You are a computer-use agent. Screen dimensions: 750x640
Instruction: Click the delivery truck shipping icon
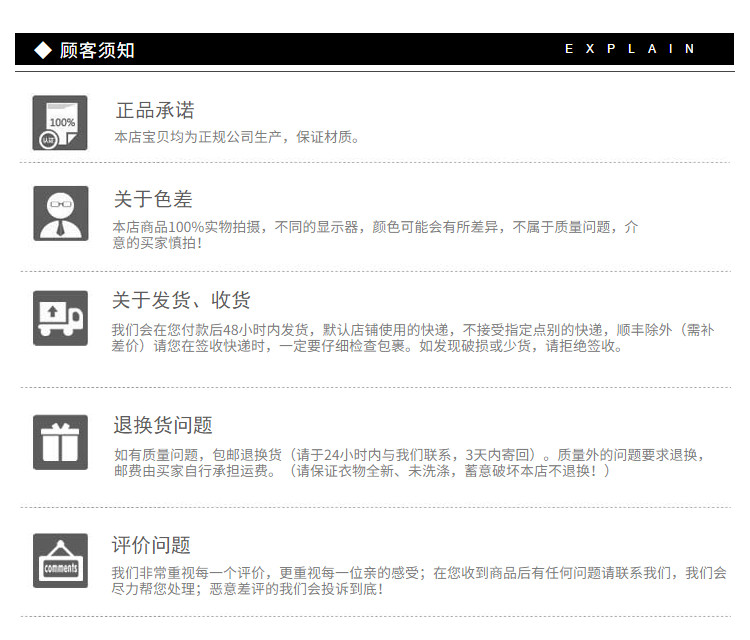(x=60, y=318)
